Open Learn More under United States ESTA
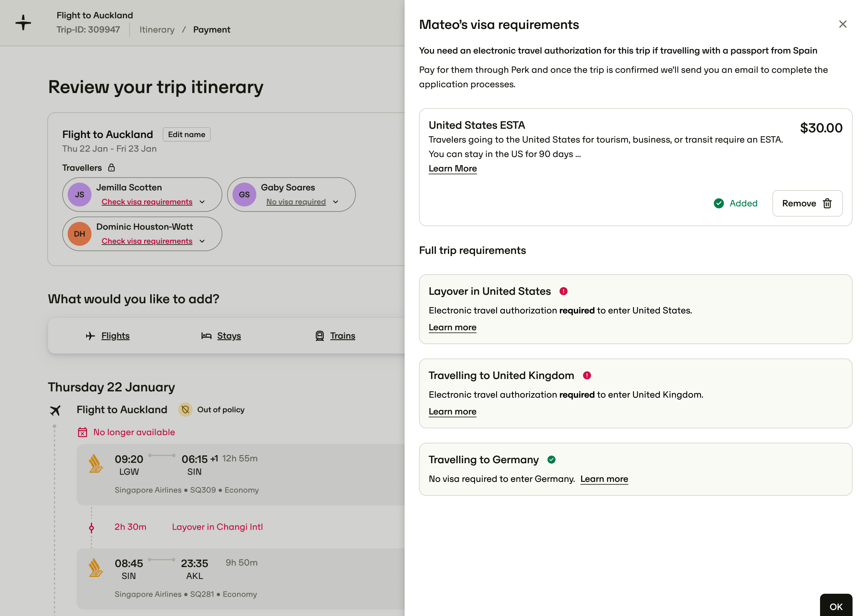The height and width of the screenshot is (616, 867). coord(452,169)
